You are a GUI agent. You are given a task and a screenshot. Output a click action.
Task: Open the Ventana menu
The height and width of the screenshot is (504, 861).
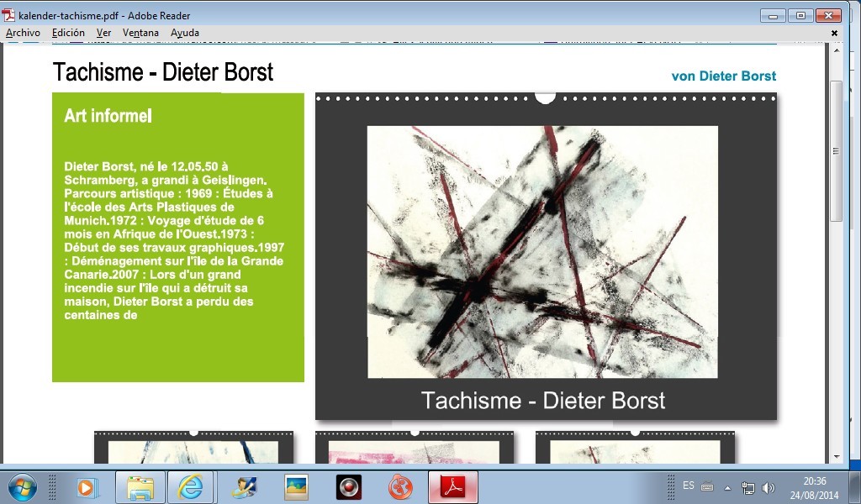coord(140,33)
